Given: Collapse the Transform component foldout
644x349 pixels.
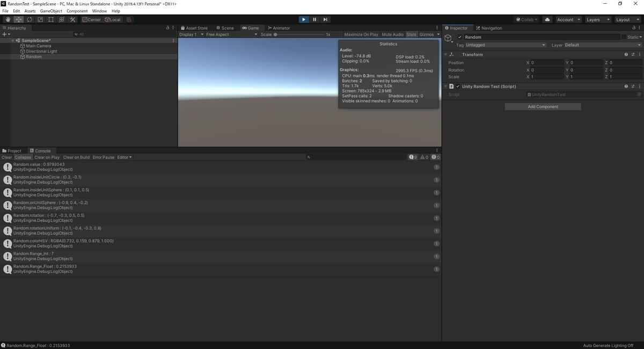Looking at the screenshot, I should point(446,54).
